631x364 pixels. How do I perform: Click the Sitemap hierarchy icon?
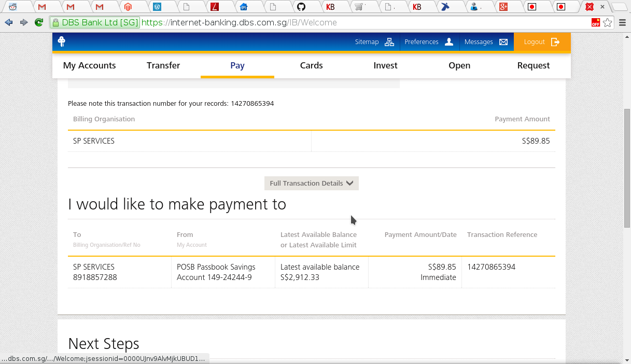click(x=389, y=42)
